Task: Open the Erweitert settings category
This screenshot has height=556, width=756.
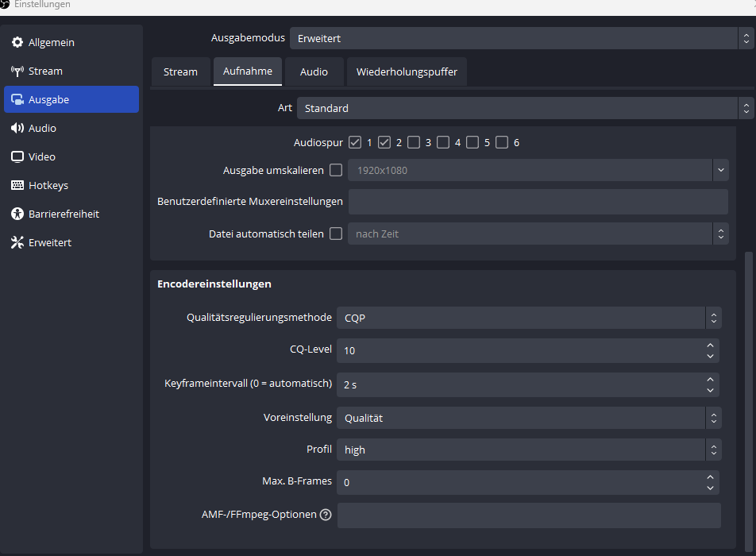Action: pyautogui.click(x=71, y=242)
